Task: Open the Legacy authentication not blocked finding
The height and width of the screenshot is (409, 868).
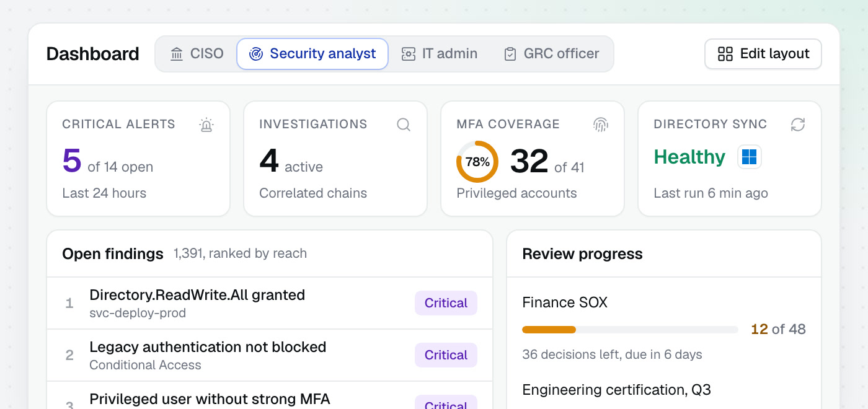Action: point(270,355)
